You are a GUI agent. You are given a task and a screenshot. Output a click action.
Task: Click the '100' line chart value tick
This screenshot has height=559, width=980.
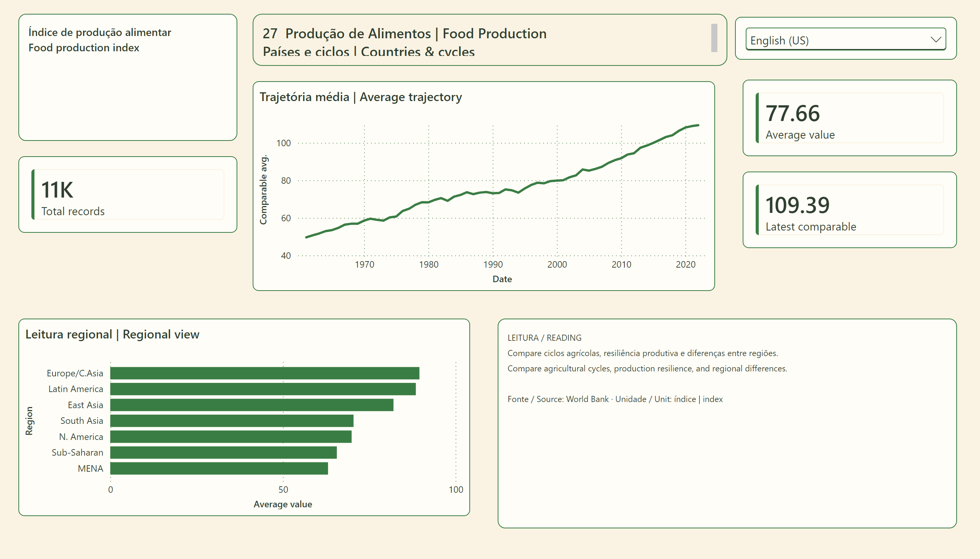tap(284, 143)
